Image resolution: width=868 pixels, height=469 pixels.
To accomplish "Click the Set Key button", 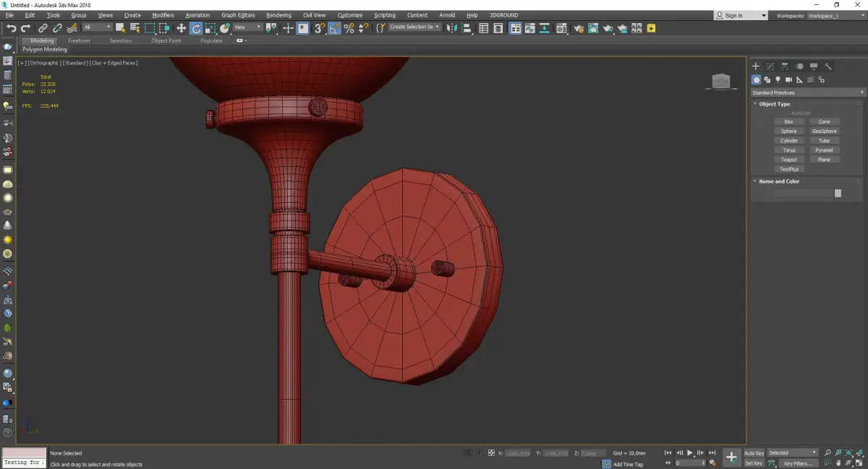I will coord(754,463).
